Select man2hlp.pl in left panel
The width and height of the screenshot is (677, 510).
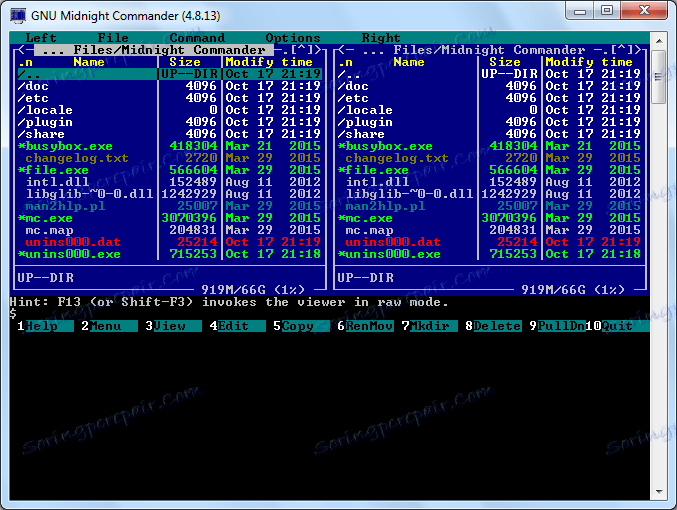click(170, 206)
